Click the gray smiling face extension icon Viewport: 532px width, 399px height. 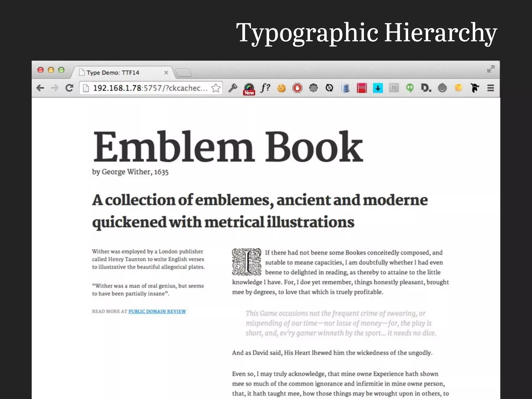coord(442,88)
